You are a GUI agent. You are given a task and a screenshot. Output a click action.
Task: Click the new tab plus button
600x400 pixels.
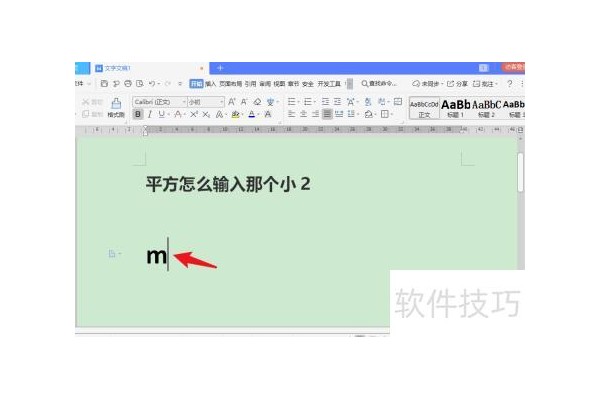coord(220,68)
